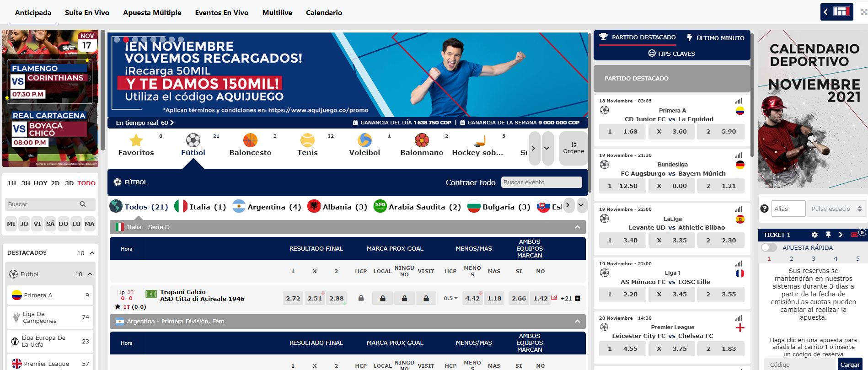The width and height of the screenshot is (868, 370).
Task: Expand the country filter dropdown chevron
Action: pyautogui.click(x=581, y=205)
